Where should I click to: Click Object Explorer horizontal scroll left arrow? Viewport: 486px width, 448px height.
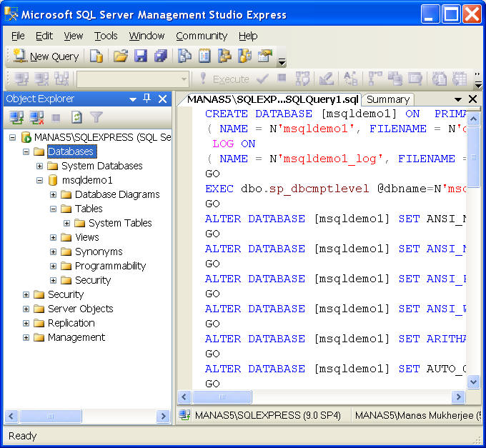click(x=11, y=416)
